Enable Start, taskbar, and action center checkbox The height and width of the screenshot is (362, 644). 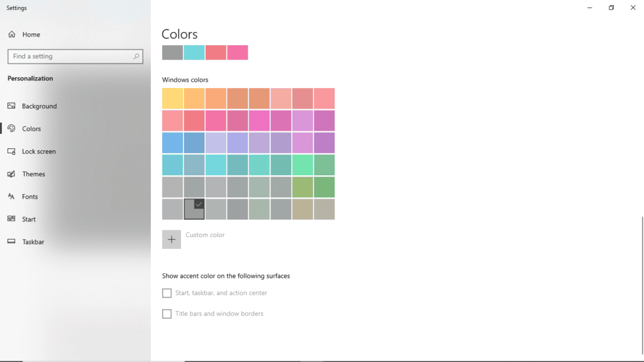click(167, 293)
